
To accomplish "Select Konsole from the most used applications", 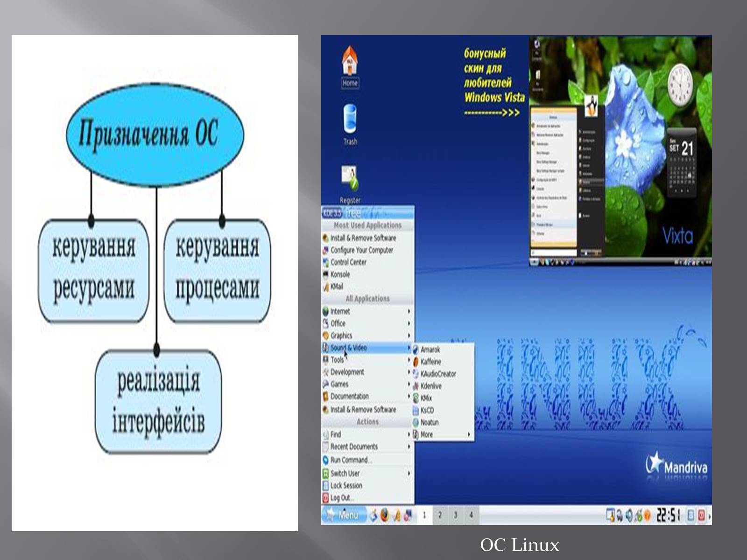I will pyautogui.click(x=340, y=274).
